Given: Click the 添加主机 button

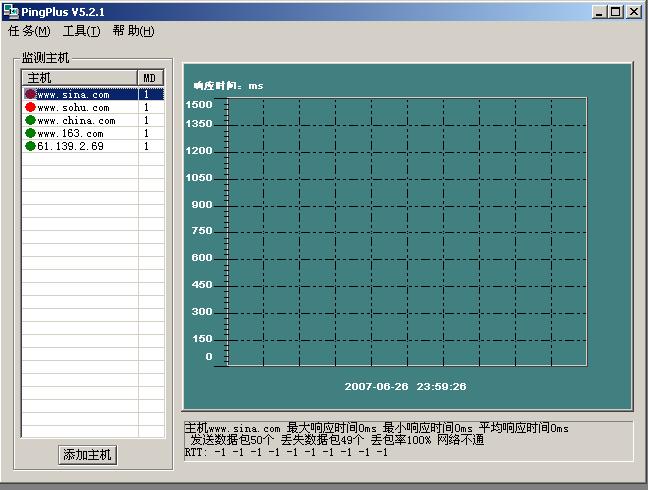Looking at the screenshot, I should (88, 455).
